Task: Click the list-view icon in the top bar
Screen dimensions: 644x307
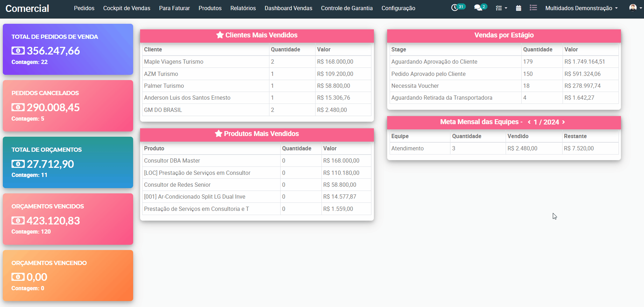Action: (533, 8)
